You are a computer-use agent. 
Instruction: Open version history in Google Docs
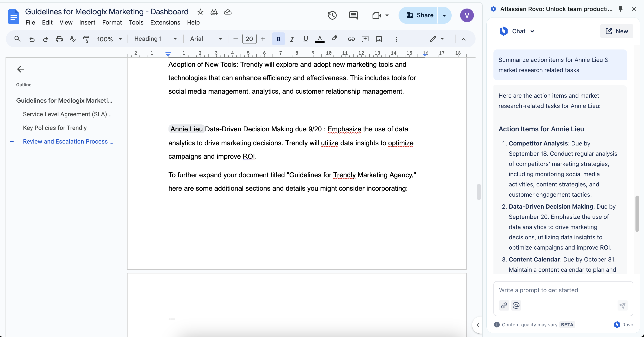(x=332, y=15)
